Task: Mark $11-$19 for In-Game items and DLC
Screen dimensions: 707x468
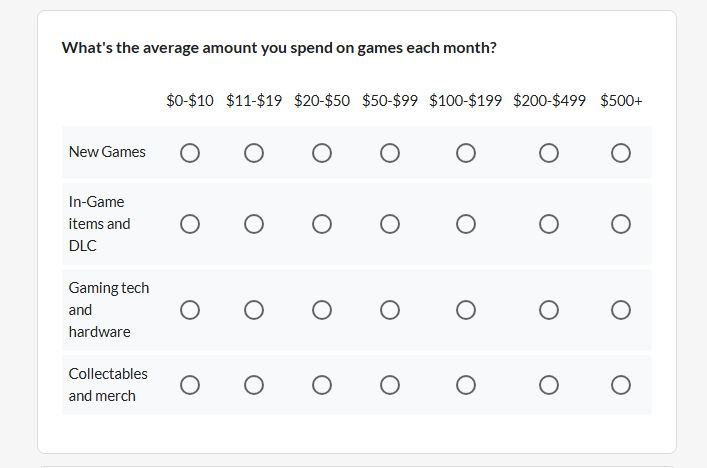Action: coord(254,224)
